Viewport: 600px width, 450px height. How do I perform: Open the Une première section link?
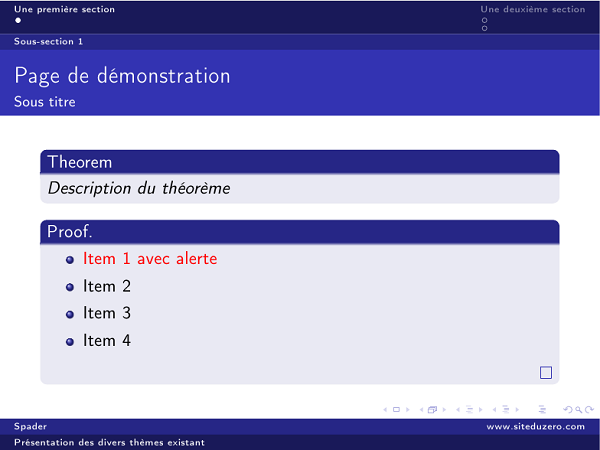[x=64, y=9]
